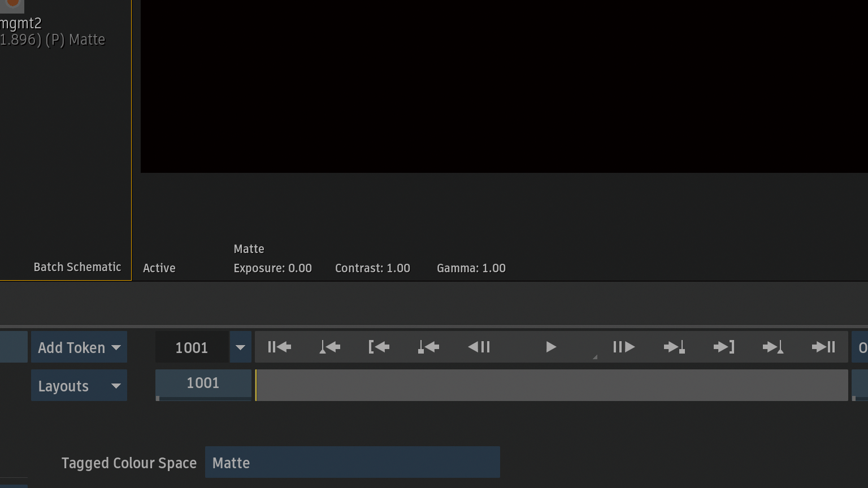Go to the previous keyframe
Screen dimensions: 868x488
pos(329,347)
